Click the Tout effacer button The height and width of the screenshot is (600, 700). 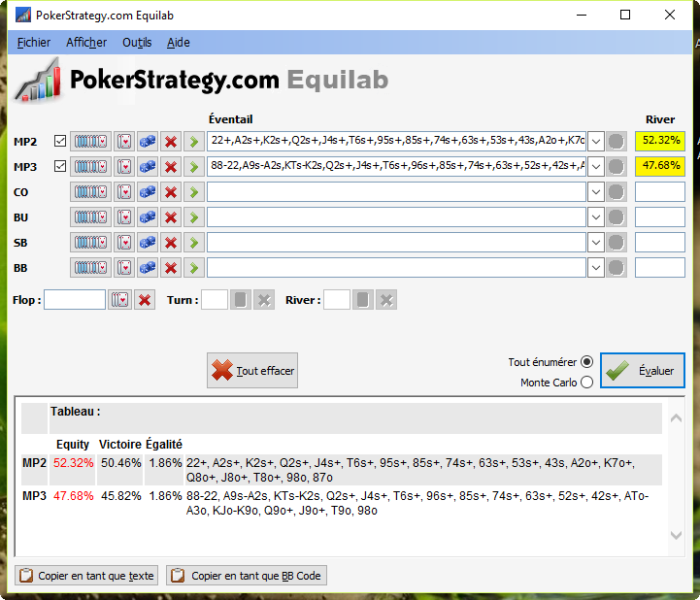(x=252, y=371)
